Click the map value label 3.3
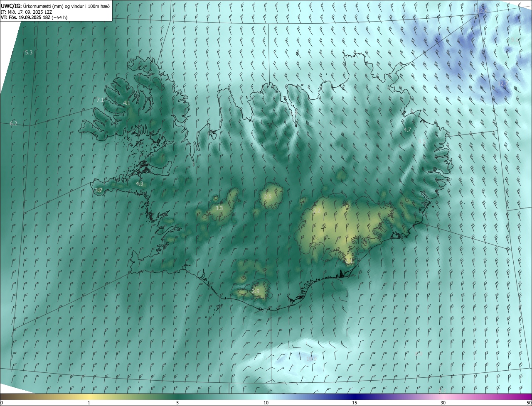Screen dimensions: 532x406 click(219, 208)
